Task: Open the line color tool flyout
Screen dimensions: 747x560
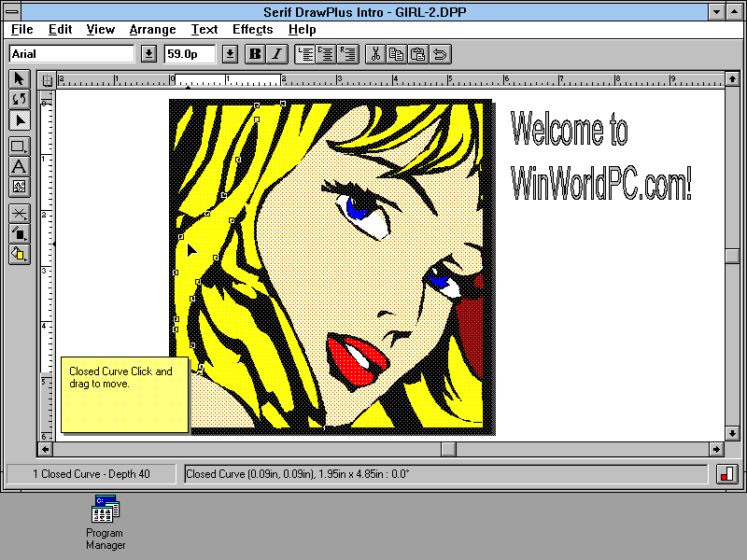Action: pos(19,234)
